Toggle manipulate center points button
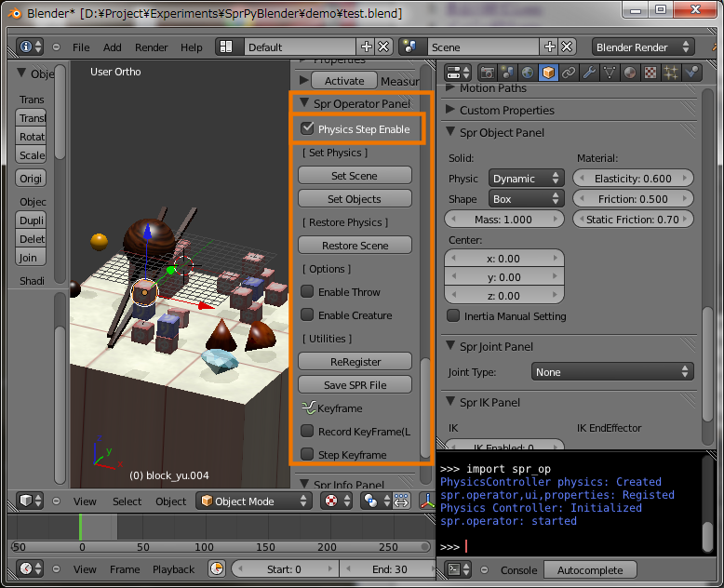The width and height of the screenshot is (724, 588). pos(401,501)
